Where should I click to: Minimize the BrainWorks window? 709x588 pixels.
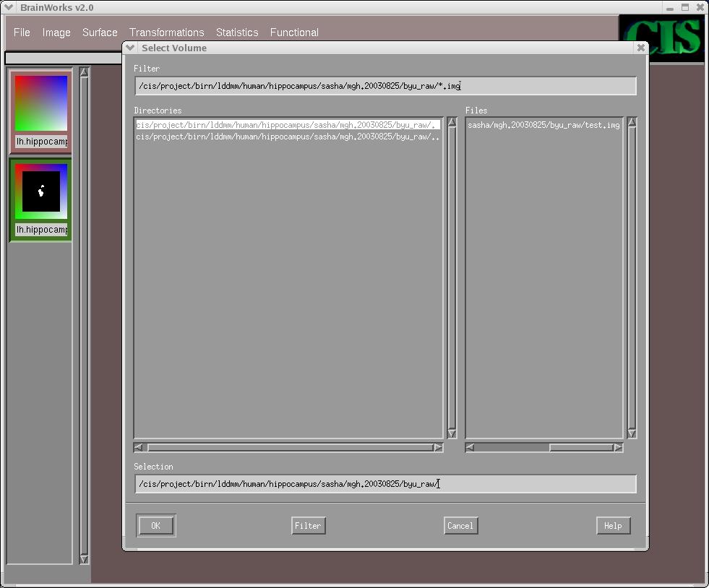670,8
